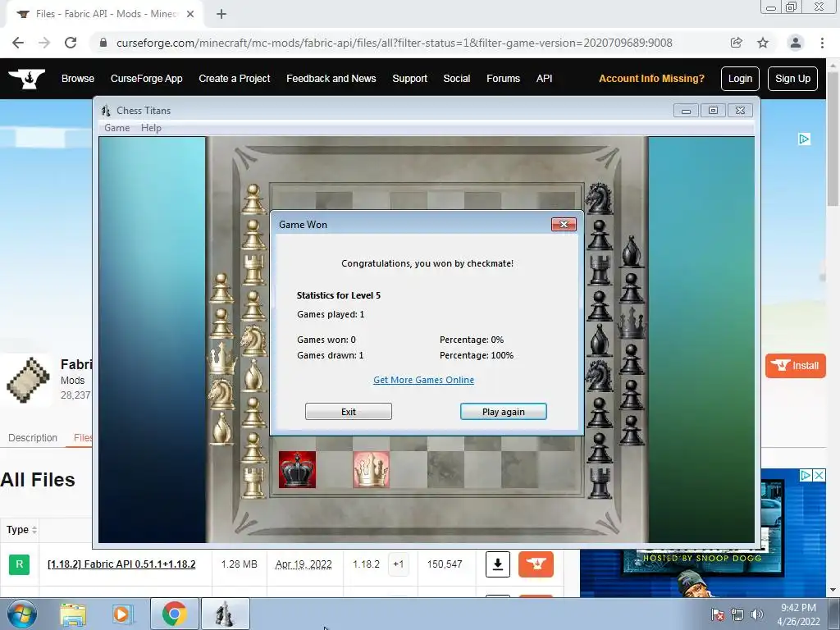Open Windows Media Player from taskbar
The width and height of the screenshot is (840, 630).
click(122, 614)
